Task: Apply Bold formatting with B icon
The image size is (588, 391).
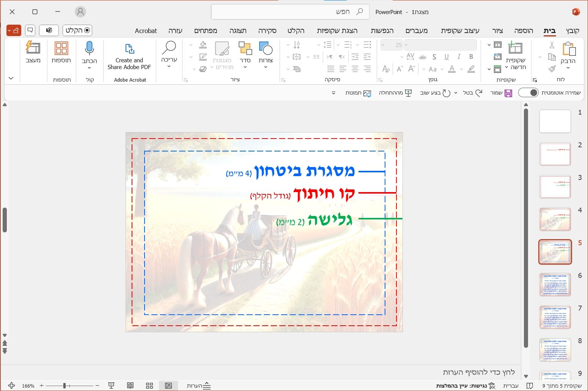Action: (x=471, y=57)
